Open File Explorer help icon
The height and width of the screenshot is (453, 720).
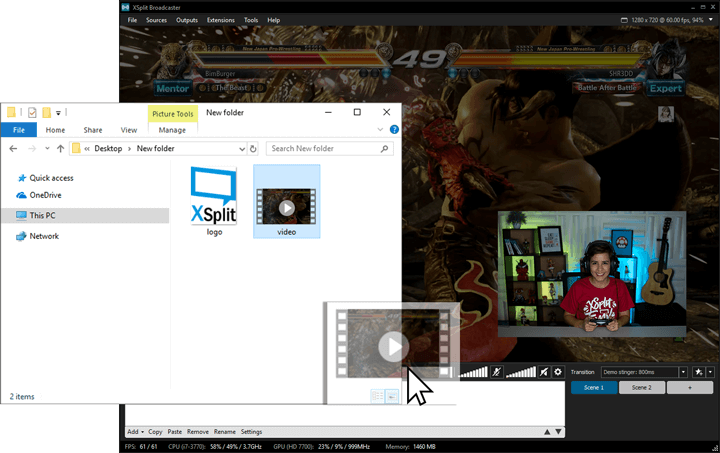point(394,129)
